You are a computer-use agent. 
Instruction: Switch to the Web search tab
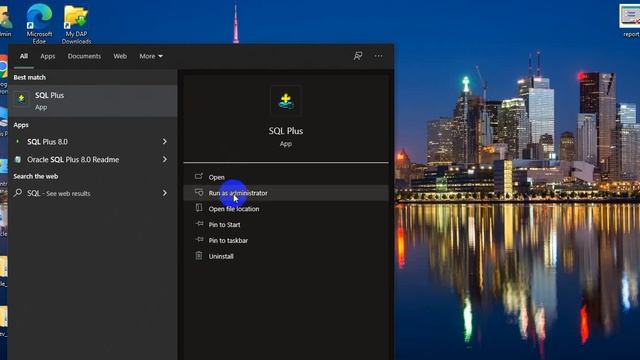[x=120, y=56]
